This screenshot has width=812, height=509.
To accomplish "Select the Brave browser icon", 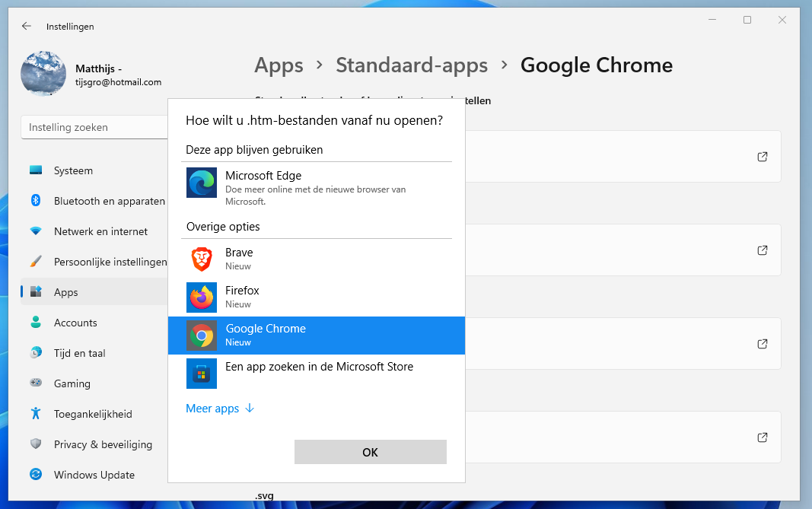I will [202, 259].
